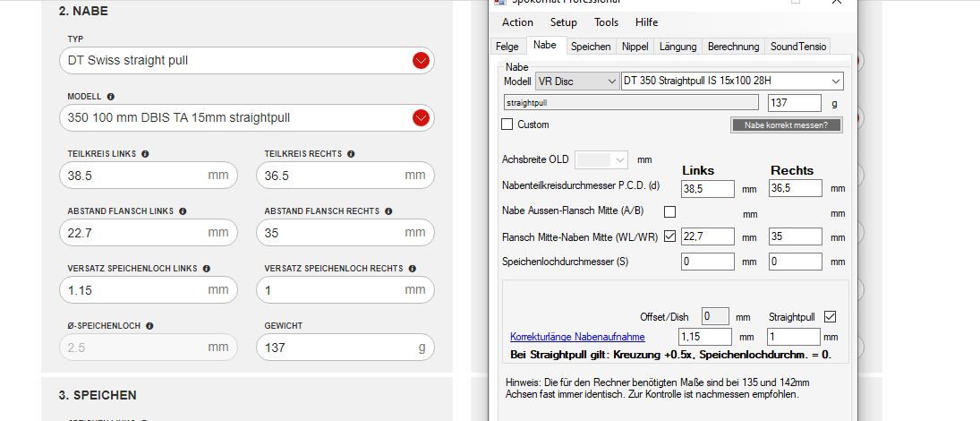This screenshot has height=421, width=980.
Task: Click Spokomat hub weight field 137
Action: [795, 103]
